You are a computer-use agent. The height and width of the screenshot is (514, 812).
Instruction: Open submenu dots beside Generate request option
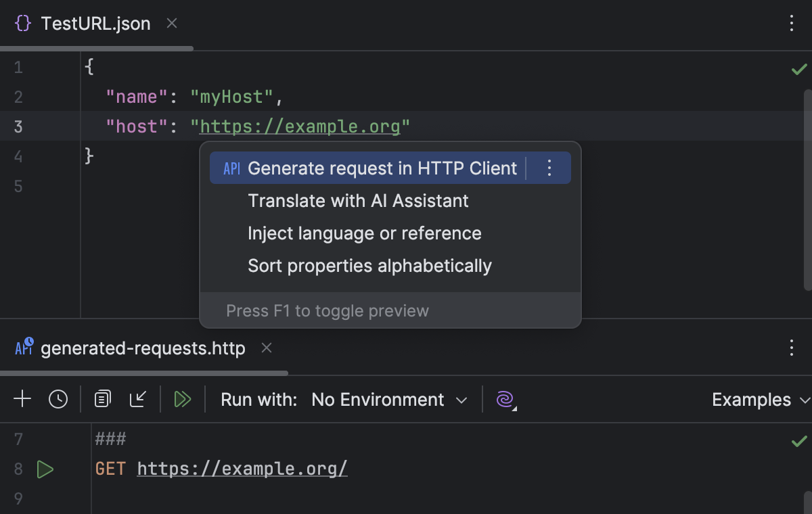[549, 168]
